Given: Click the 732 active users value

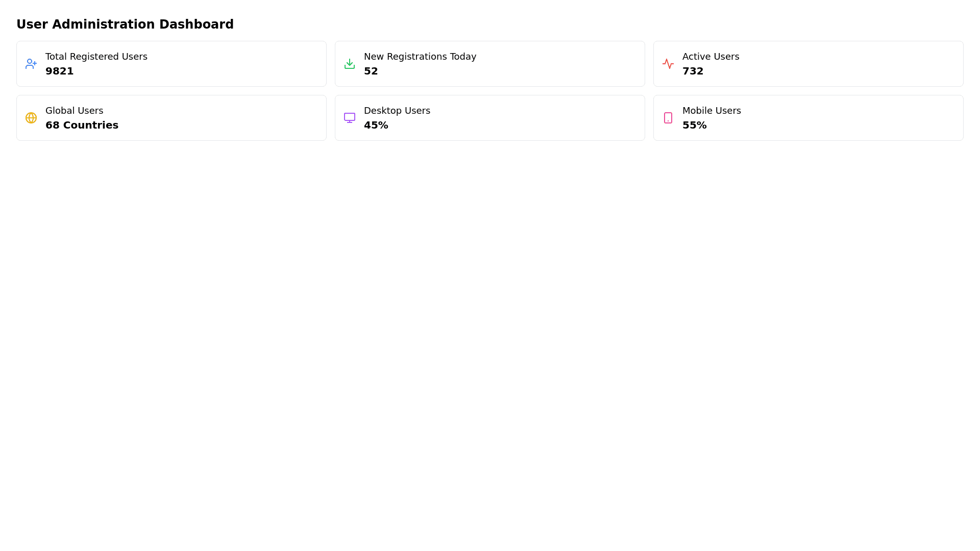Looking at the screenshot, I should [x=692, y=71].
